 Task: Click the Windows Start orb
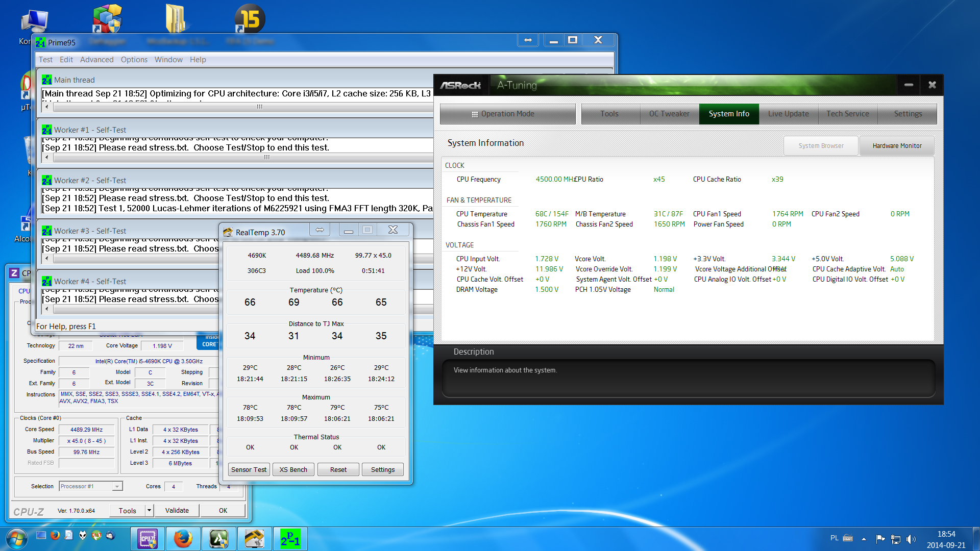(16, 539)
